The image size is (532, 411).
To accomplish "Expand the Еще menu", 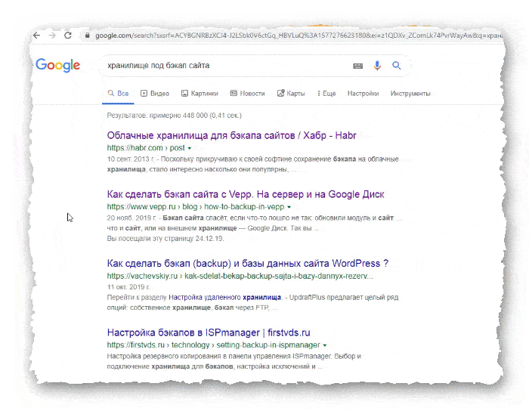I will 326,93.
